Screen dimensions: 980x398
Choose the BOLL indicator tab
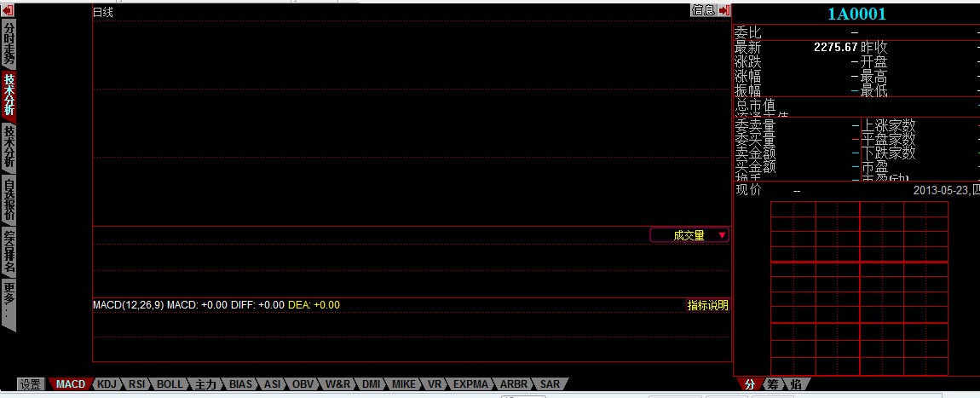tap(170, 384)
